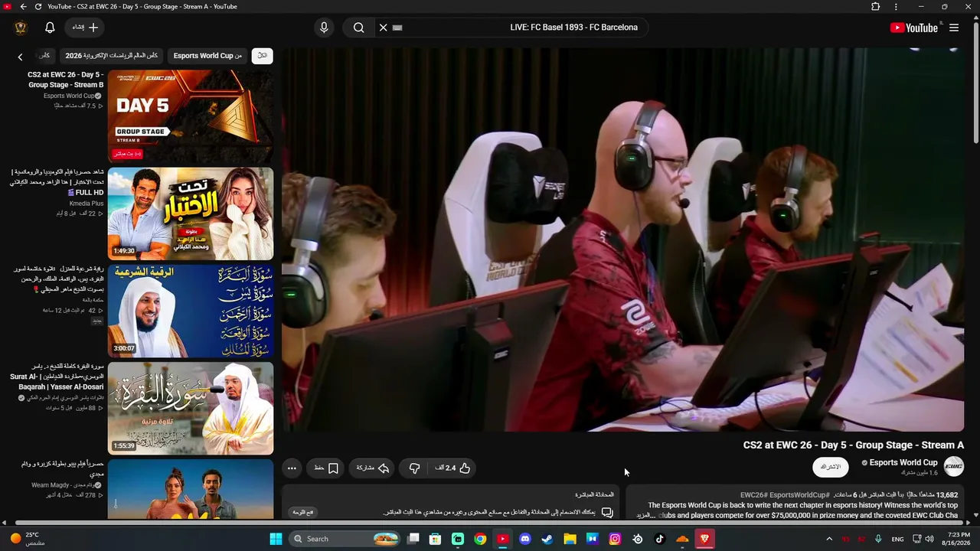
Task: Open the YouTube account avatar menu
Action: 21,28
